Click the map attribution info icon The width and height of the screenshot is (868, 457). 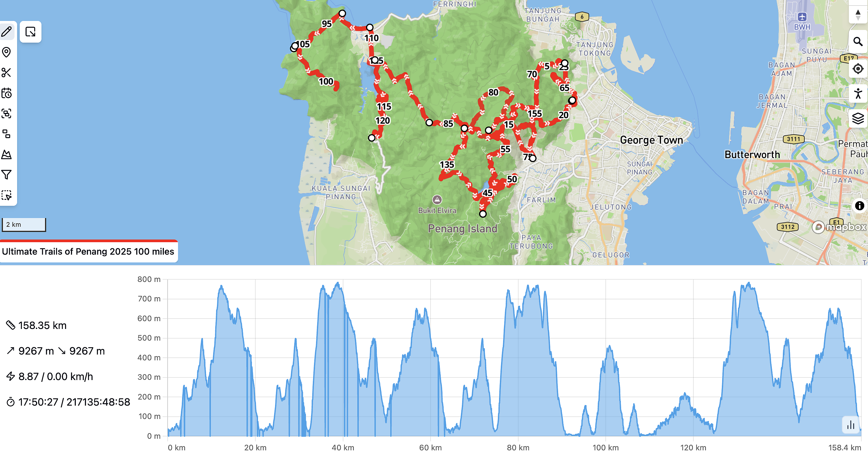coord(860,206)
